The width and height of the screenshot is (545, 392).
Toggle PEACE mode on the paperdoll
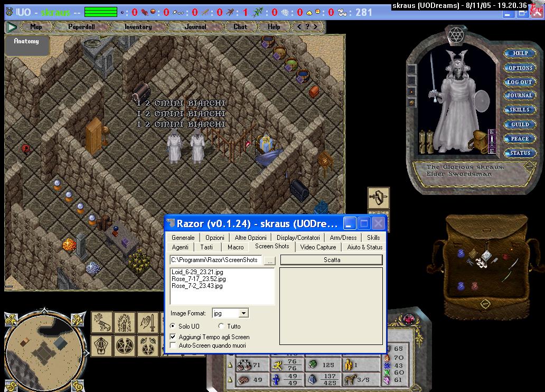click(x=520, y=139)
